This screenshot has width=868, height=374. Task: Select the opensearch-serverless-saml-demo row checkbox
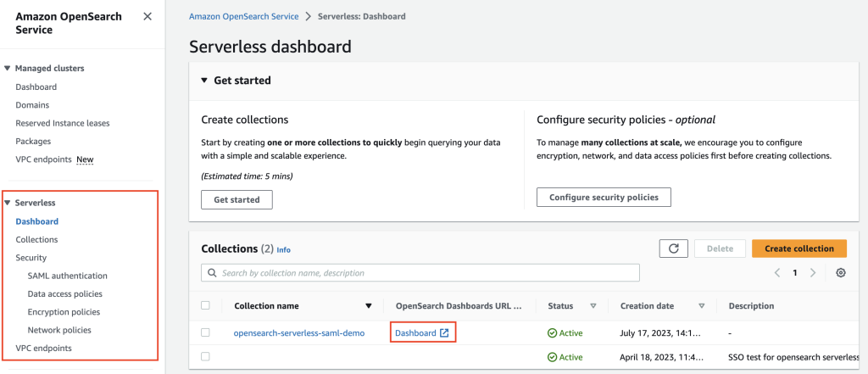tap(205, 333)
